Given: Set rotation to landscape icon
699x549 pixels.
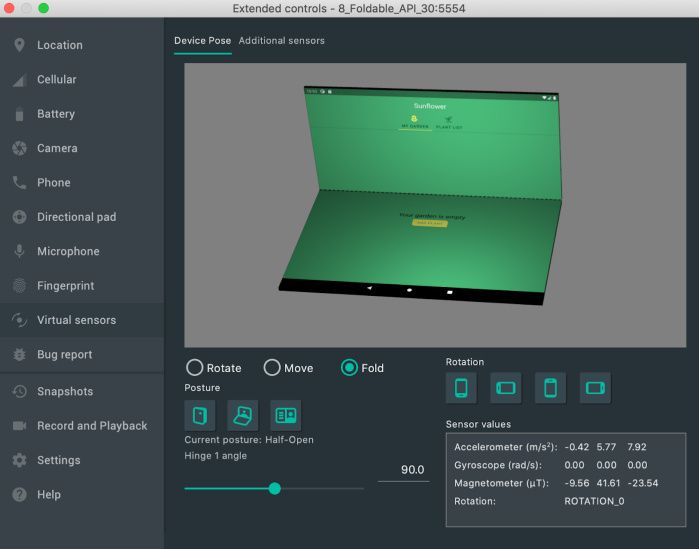Looking at the screenshot, I should pyautogui.click(x=506, y=388).
